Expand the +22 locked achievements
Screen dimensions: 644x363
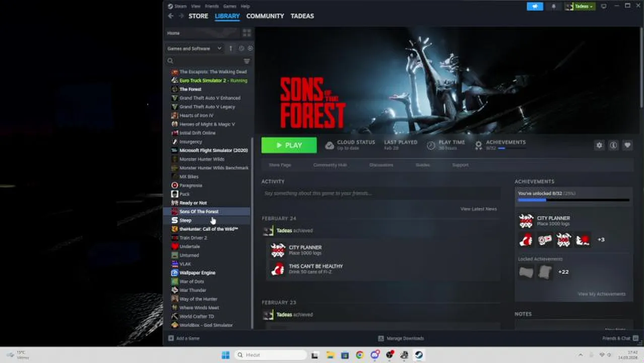pyautogui.click(x=563, y=272)
